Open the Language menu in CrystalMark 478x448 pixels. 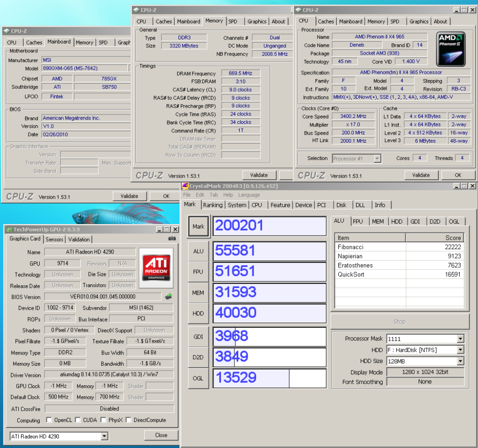coord(249,195)
